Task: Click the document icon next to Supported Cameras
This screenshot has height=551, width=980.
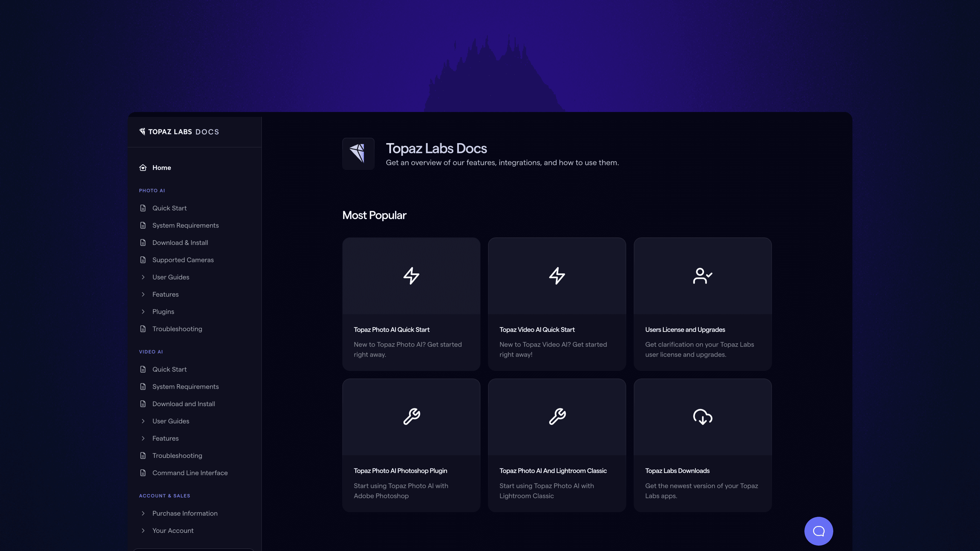Action: [143, 260]
